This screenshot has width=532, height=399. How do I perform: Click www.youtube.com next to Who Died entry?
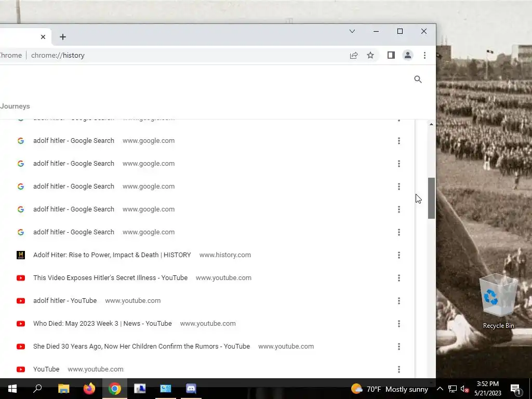(x=208, y=324)
